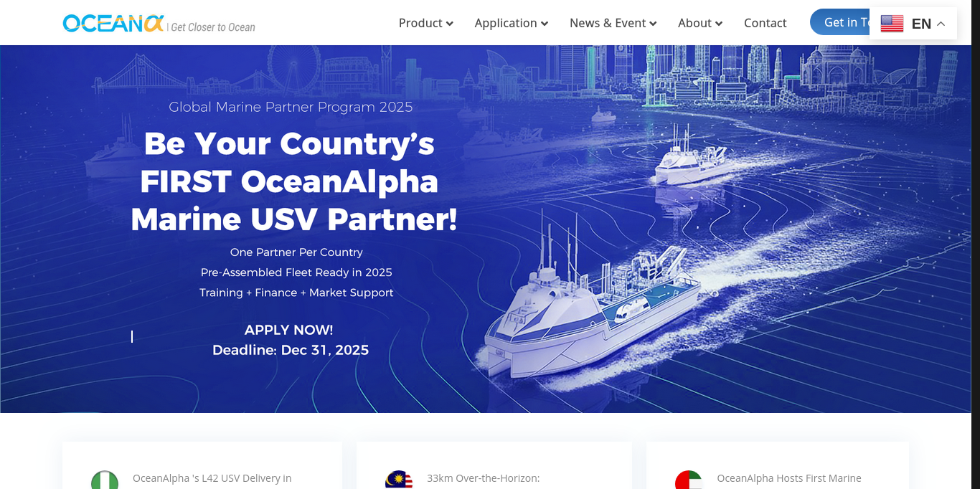Open the L42 USV Delivery news article
Viewport: 980px width, 489px height.
click(x=212, y=478)
